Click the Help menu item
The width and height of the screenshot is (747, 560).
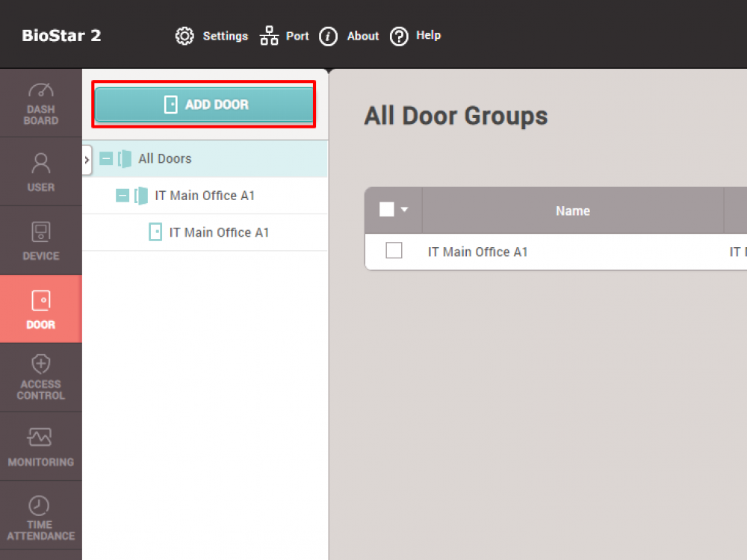click(x=415, y=36)
